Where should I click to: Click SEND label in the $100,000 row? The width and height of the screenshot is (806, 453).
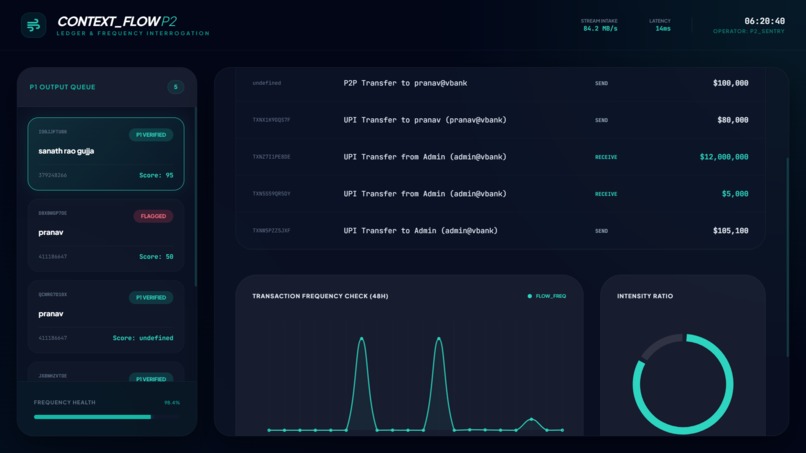click(x=601, y=83)
